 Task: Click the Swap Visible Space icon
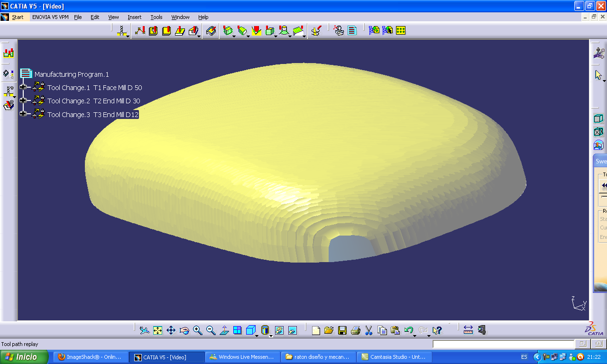293,330
